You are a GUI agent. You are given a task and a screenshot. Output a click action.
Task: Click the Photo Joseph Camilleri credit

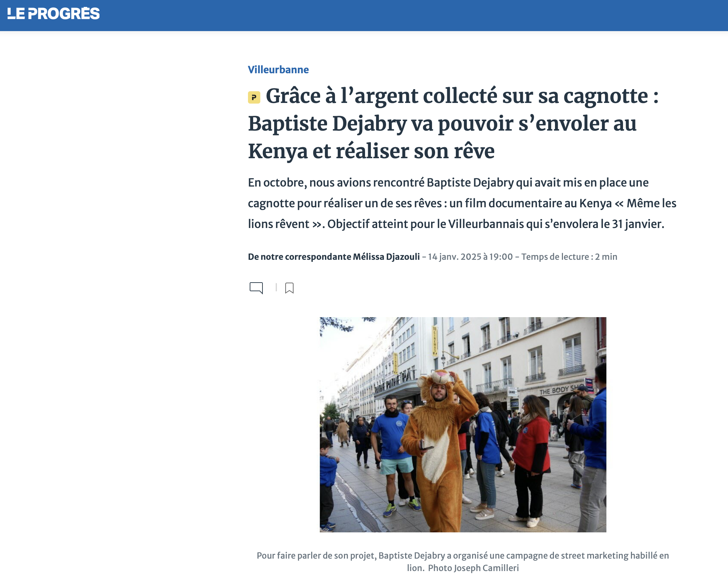pyautogui.click(x=473, y=568)
